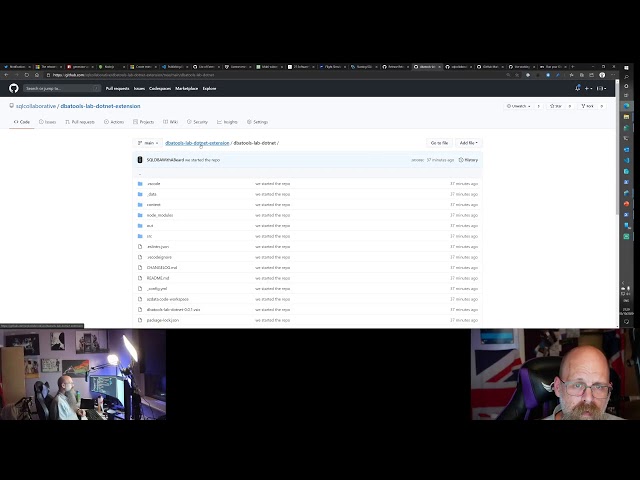
Task: Open the Unwatch dropdown
Action: click(519, 106)
